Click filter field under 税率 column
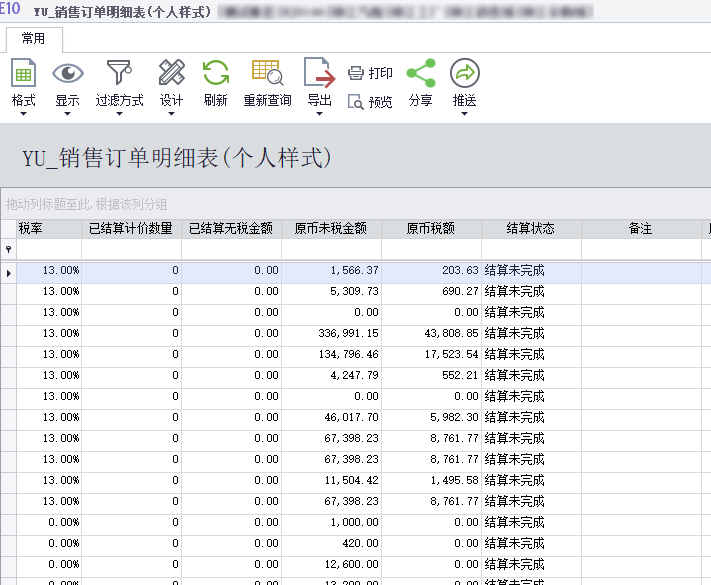The width and height of the screenshot is (711, 585). [x=49, y=249]
